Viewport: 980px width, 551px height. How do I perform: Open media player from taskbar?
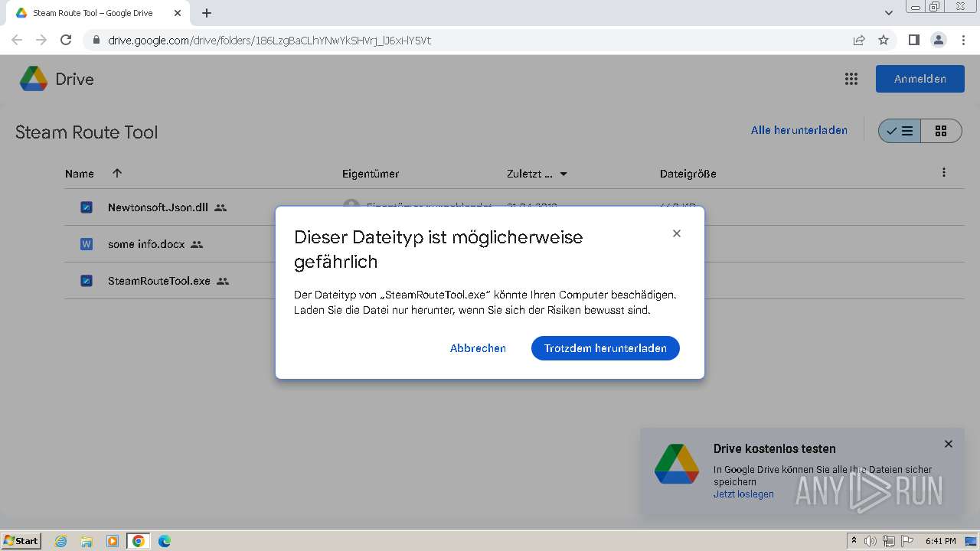point(113,541)
